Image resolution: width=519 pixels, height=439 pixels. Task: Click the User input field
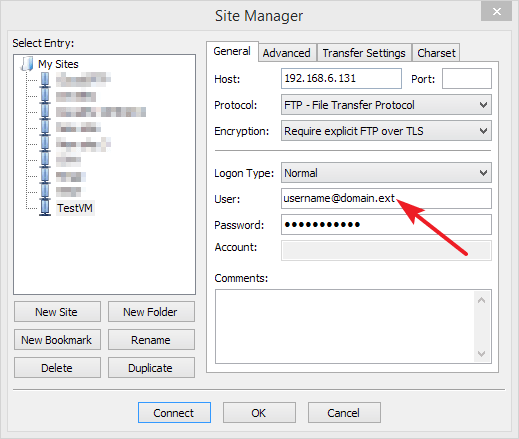[x=386, y=199]
